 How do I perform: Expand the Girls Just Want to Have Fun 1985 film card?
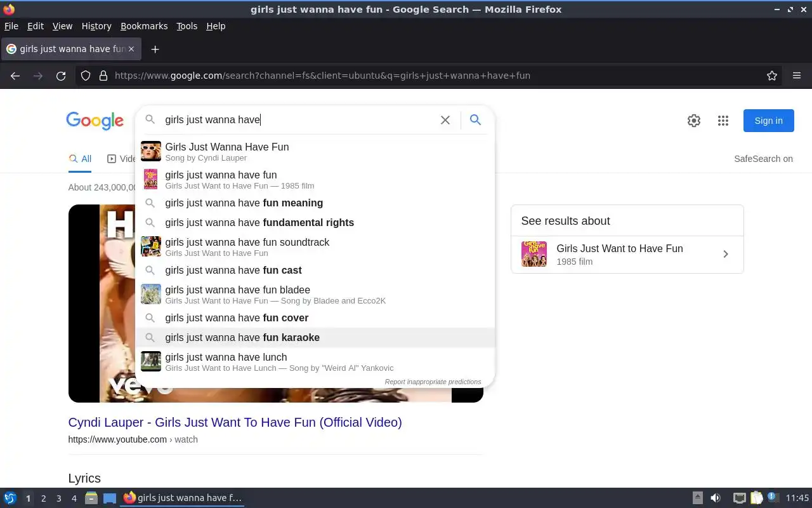click(627, 254)
